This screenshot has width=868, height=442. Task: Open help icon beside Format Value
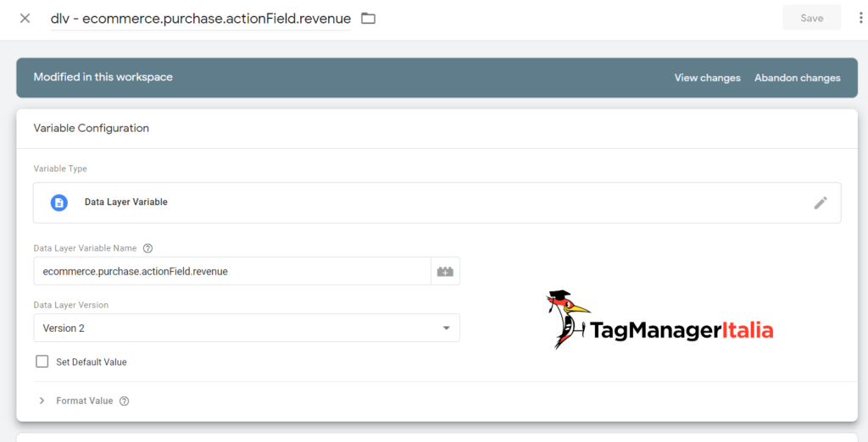(125, 401)
